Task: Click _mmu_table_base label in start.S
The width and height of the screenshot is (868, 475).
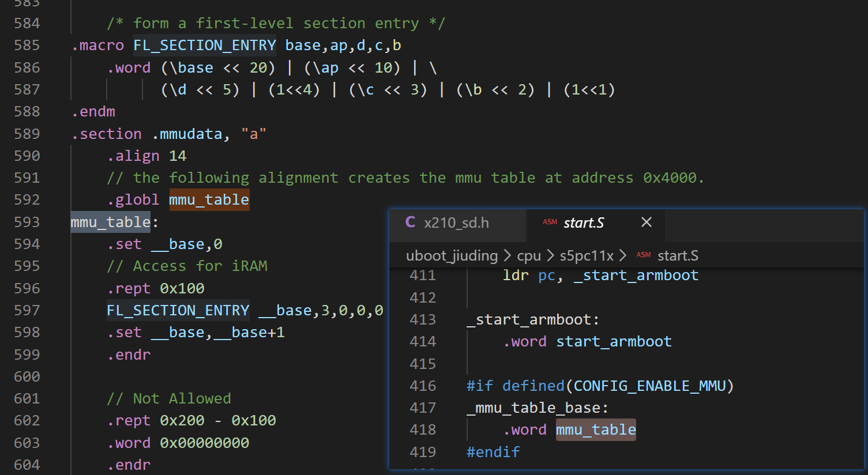Action: 538,408
